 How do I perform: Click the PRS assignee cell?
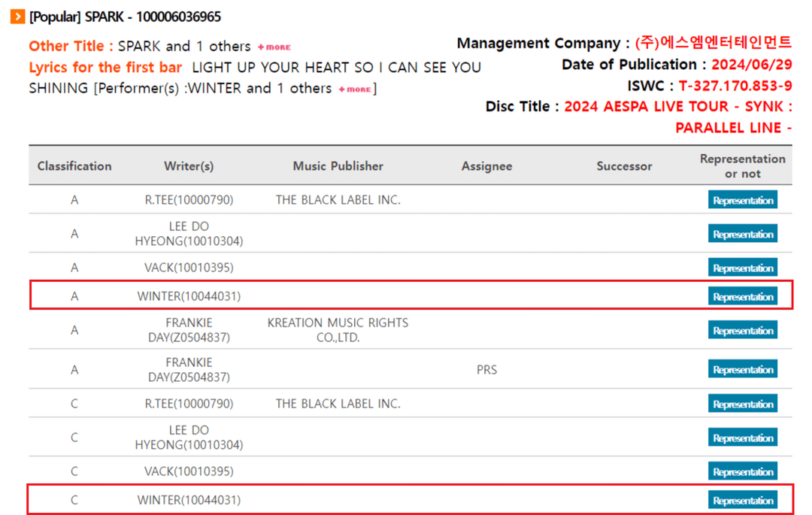(486, 370)
